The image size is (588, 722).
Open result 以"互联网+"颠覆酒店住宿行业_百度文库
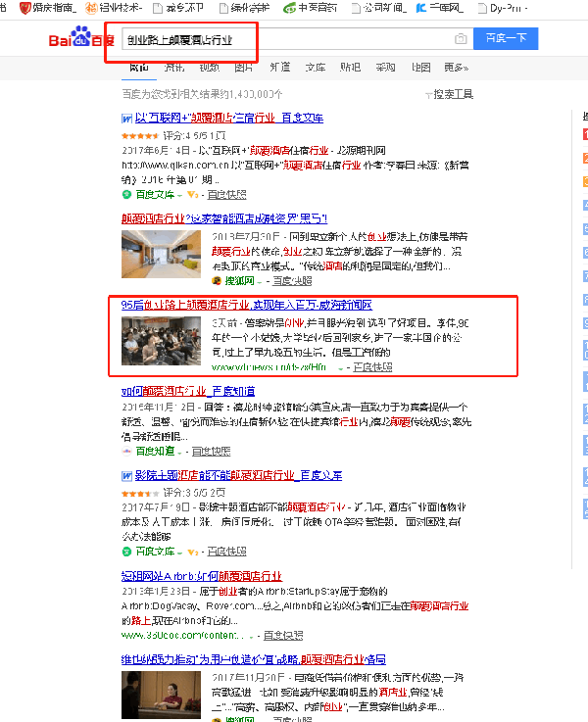pyautogui.click(x=229, y=119)
